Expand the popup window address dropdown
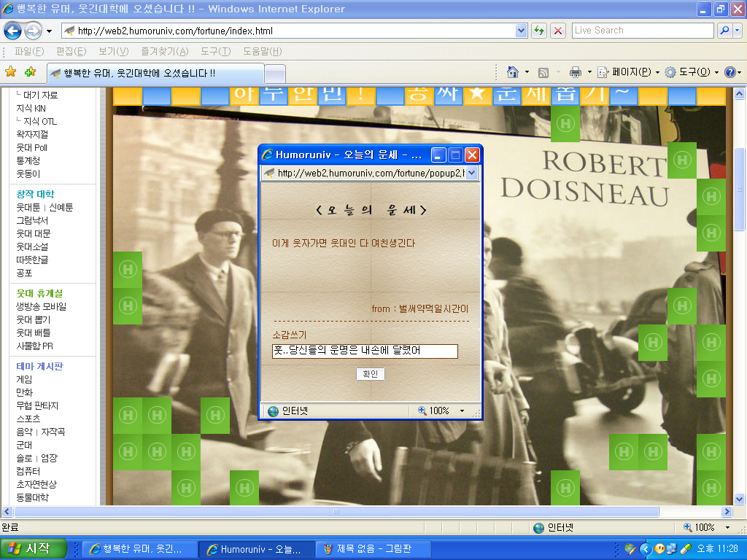The image size is (747, 560). coord(472,173)
